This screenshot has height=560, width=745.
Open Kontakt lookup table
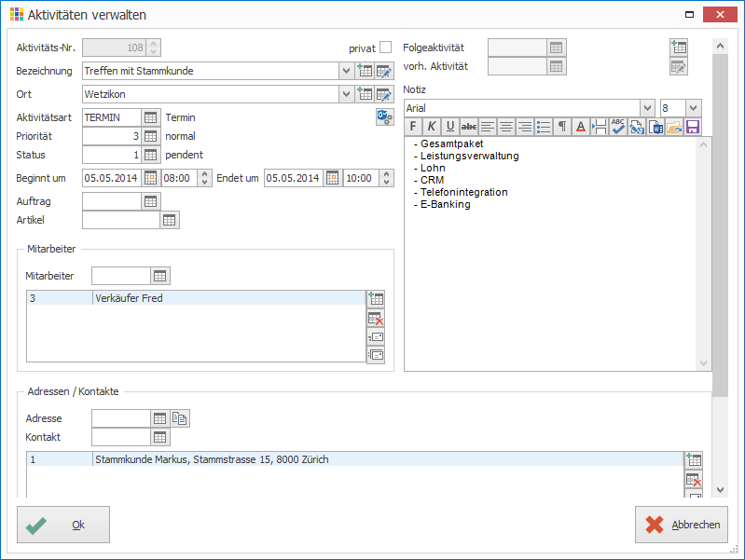click(x=160, y=437)
